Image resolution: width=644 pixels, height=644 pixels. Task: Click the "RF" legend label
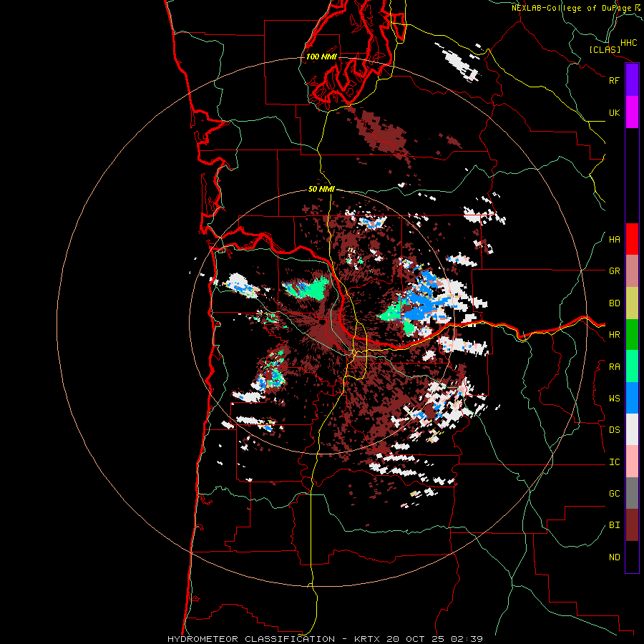(614, 80)
